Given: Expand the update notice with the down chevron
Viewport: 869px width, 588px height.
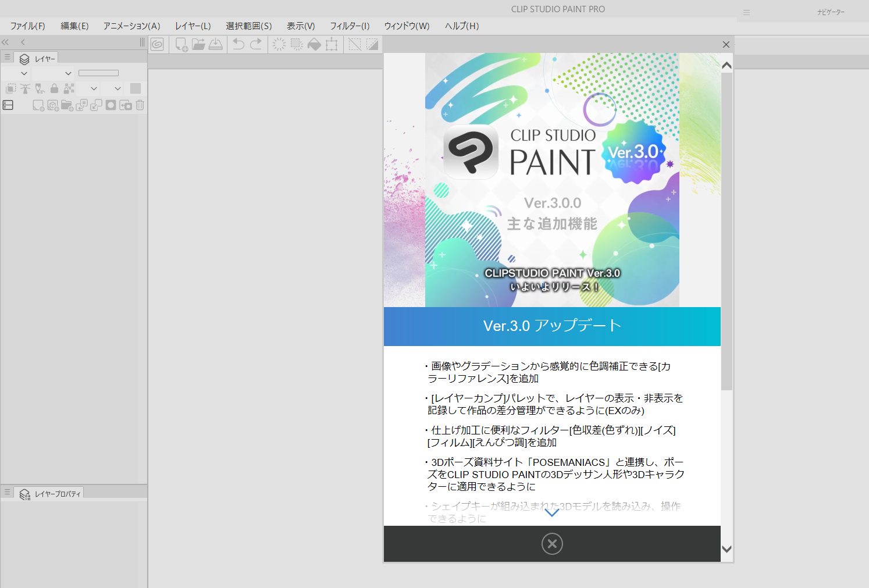Looking at the screenshot, I should click(551, 513).
